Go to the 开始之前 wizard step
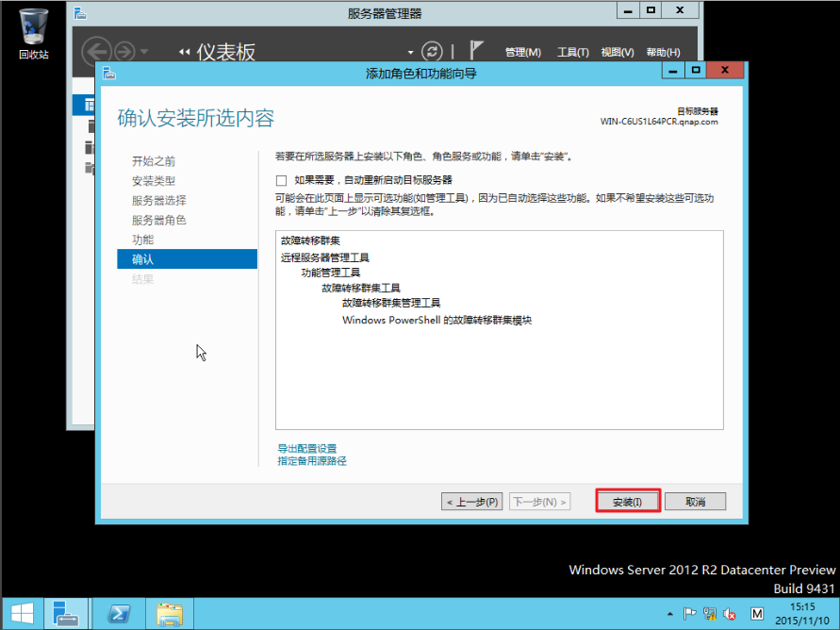Image resolution: width=840 pixels, height=630 pixels. [154, 161]
